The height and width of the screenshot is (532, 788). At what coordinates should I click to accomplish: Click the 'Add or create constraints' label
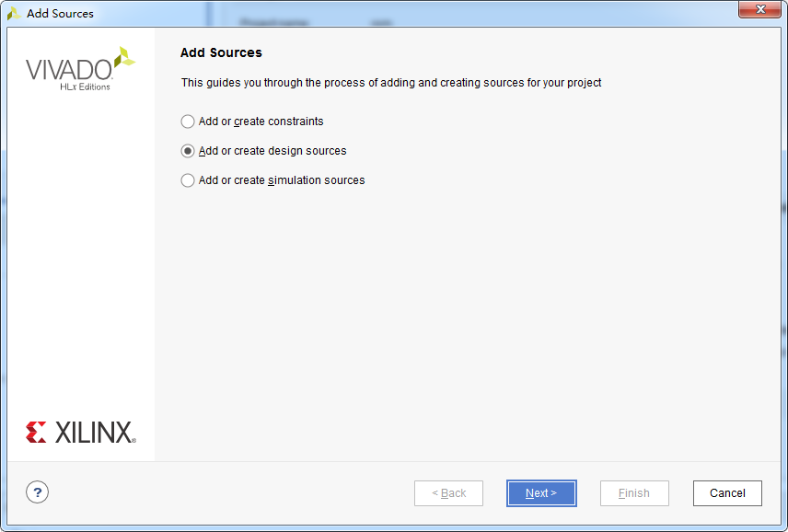click(x=261, y=121)
